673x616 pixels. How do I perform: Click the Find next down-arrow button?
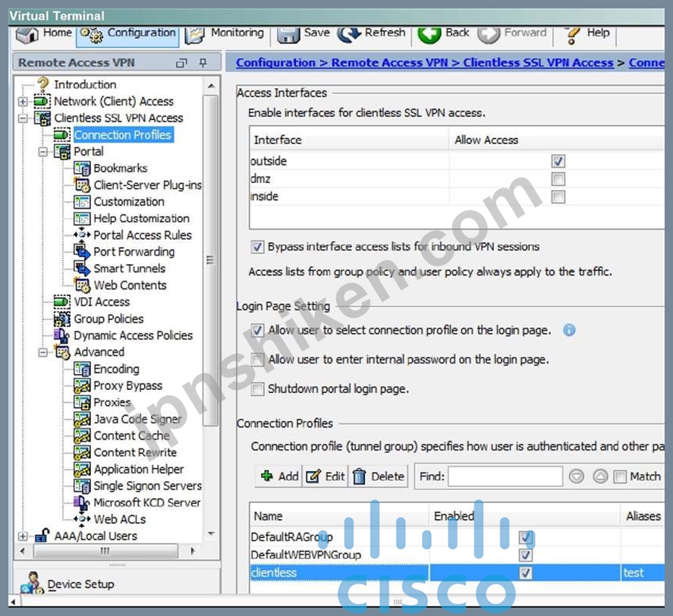click(577, 476)
